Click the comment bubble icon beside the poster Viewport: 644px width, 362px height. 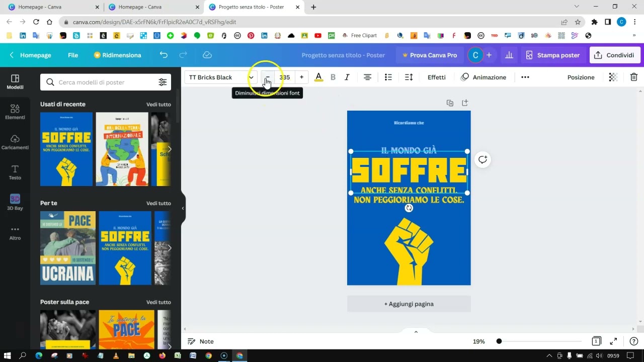(482, 160)
